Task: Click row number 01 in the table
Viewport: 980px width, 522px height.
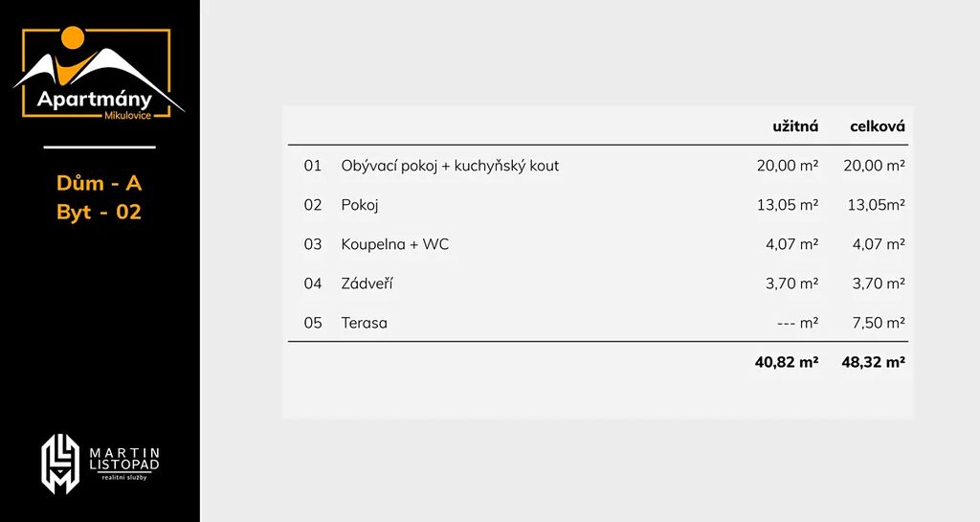Action: tap(313, 166)
